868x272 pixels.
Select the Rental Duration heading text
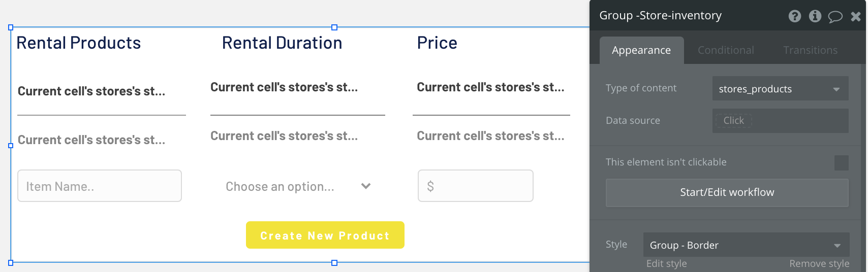pyautogui.click(x=282, y=43)
